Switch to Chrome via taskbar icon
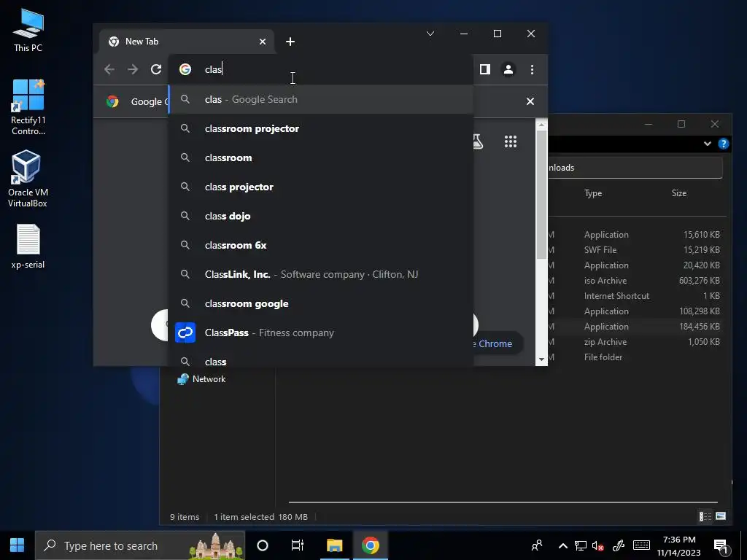This screenshot has height=560, width=747. 370,545
